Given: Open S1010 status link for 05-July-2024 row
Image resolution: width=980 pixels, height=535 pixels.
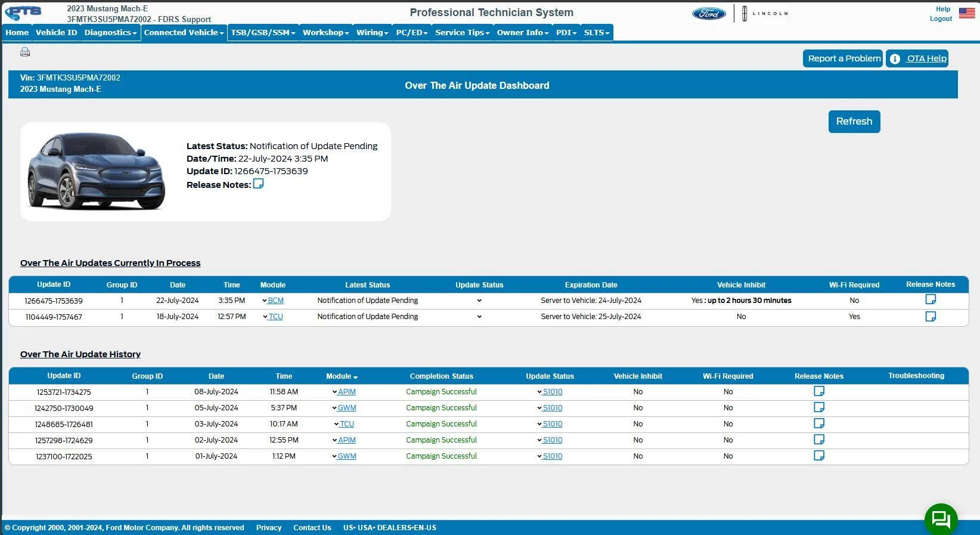Looking at the screenshot, I should pos(553,408).
